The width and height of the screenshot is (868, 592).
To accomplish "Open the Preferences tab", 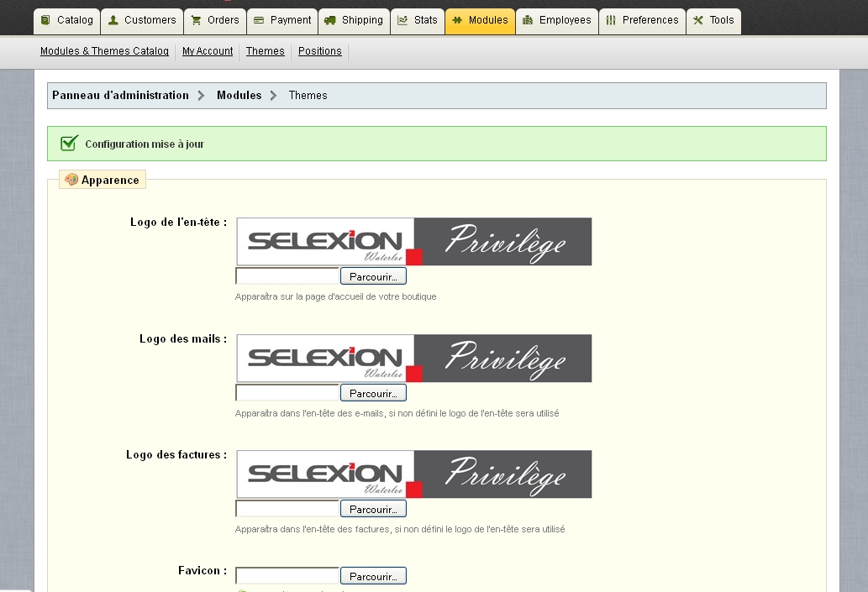I will [x=642, y=21].
